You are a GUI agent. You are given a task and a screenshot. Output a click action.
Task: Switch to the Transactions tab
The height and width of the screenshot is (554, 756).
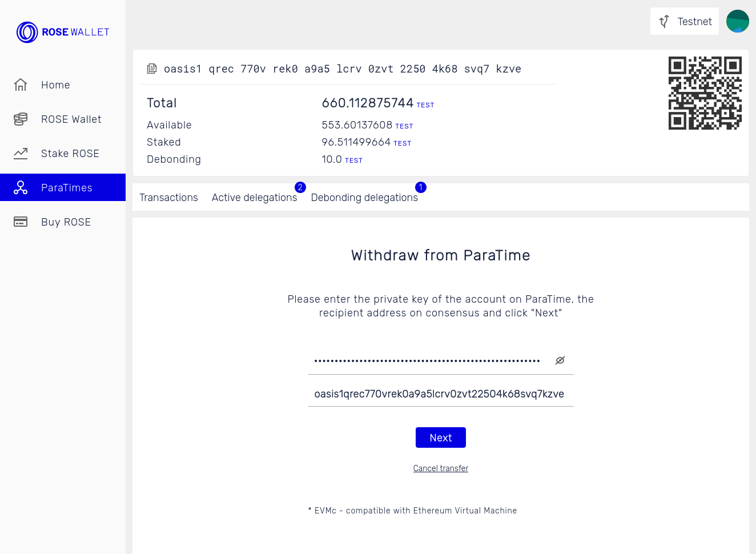[168, 197]
